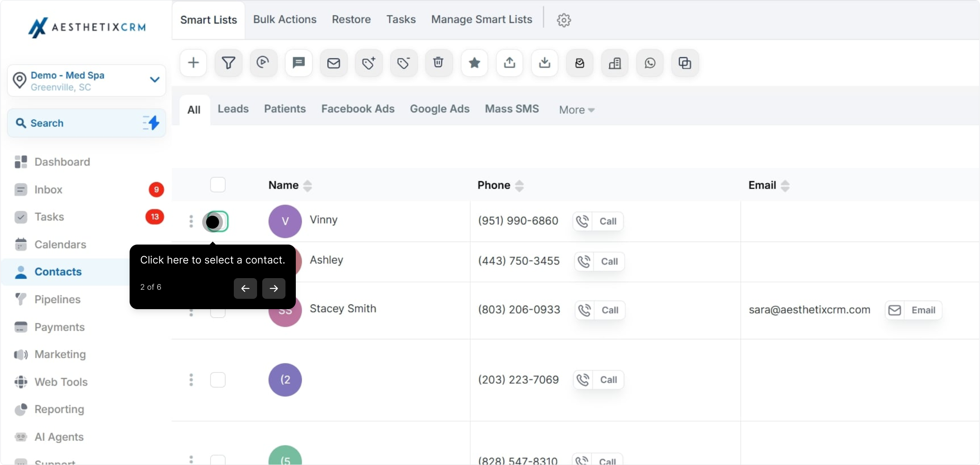This screenshot has height=465, width=980.
Task: Click the Add Contact plus icon
Action: pos(193,63)
